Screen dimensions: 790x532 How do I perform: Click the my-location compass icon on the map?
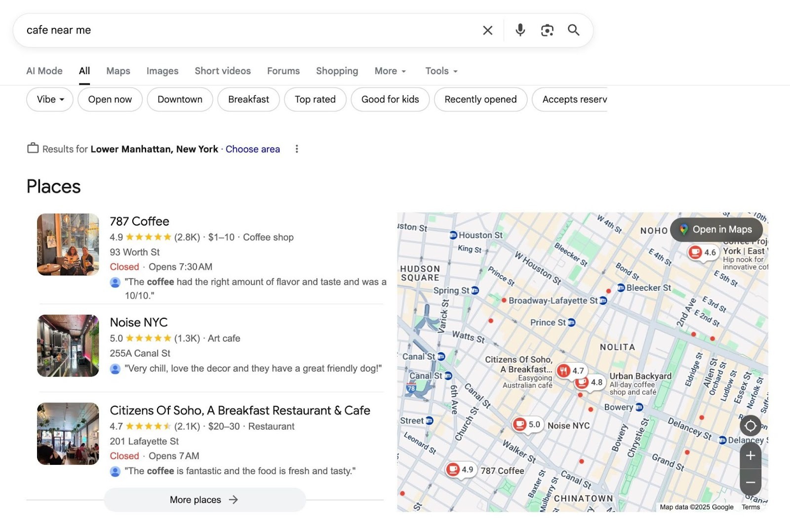point(750,426)
